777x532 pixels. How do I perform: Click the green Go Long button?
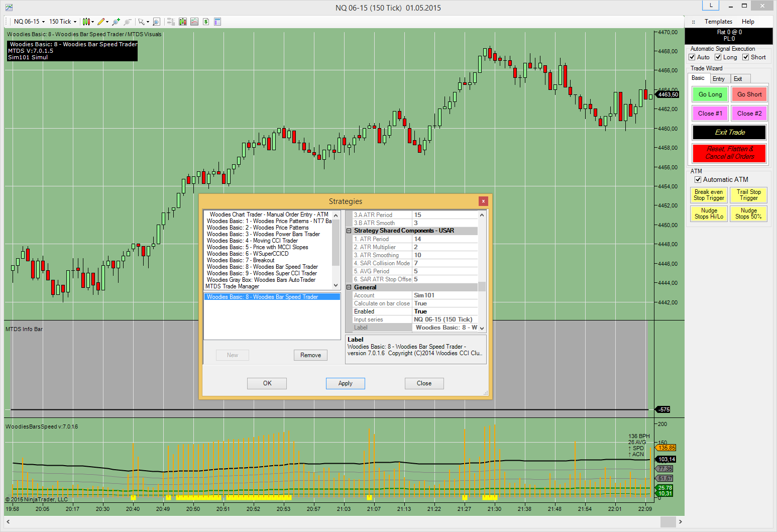pyautogui.click(x=710, y=94)
